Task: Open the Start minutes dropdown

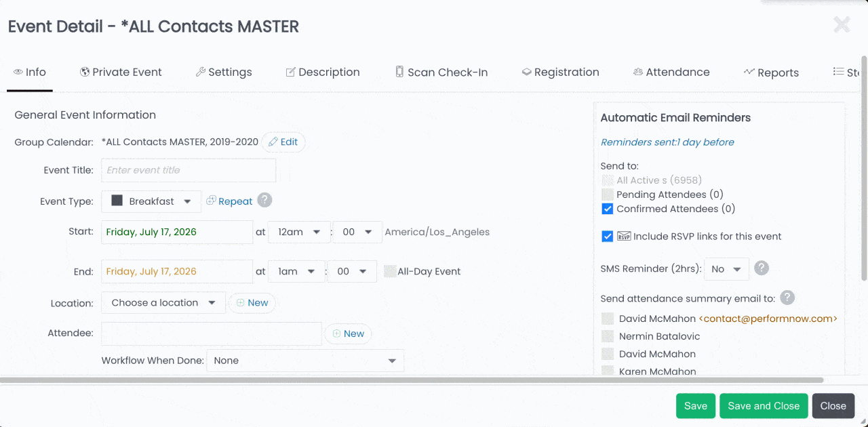Action: [357, 232]
